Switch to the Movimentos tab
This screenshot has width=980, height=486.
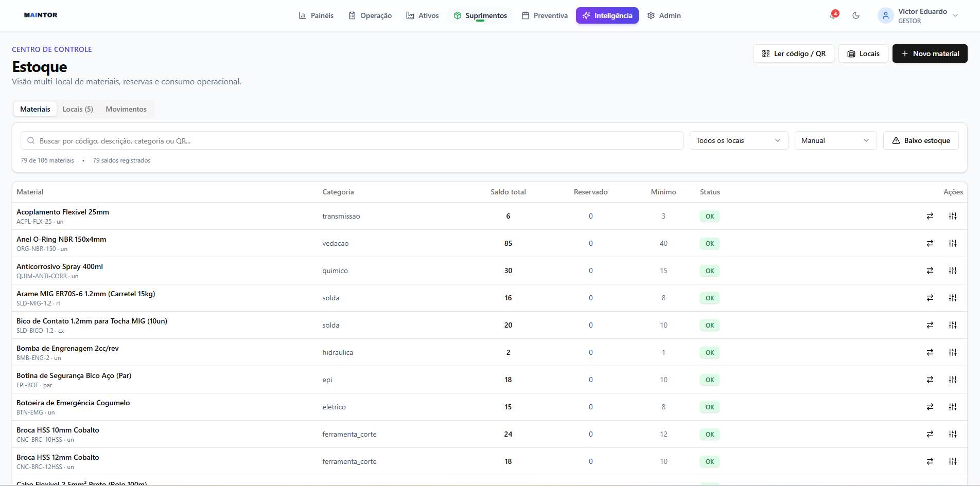click(126, 109)
